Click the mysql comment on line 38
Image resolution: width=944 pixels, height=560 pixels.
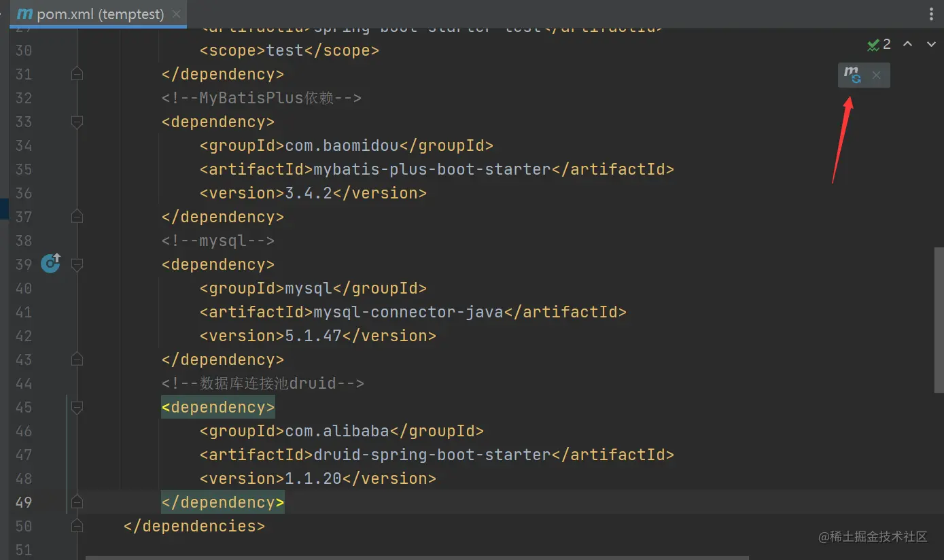point(217,241)
